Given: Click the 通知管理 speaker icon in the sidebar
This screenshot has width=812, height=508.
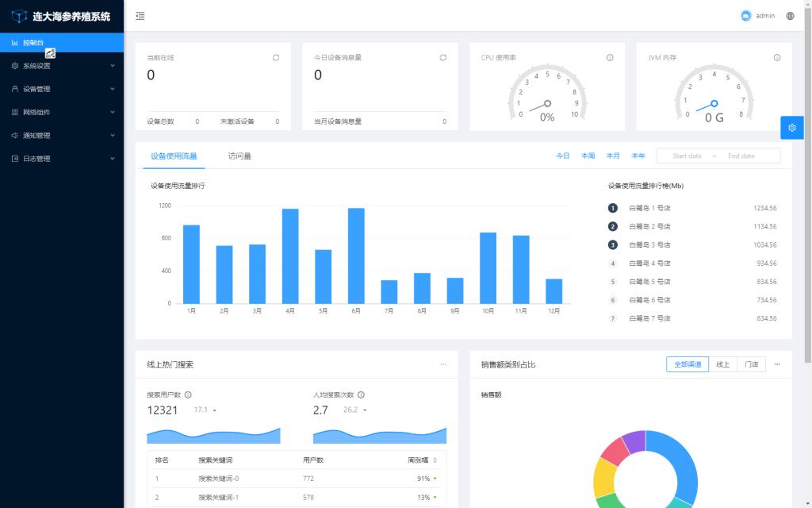Looking at the screenshot, I should tap(15, 135).
